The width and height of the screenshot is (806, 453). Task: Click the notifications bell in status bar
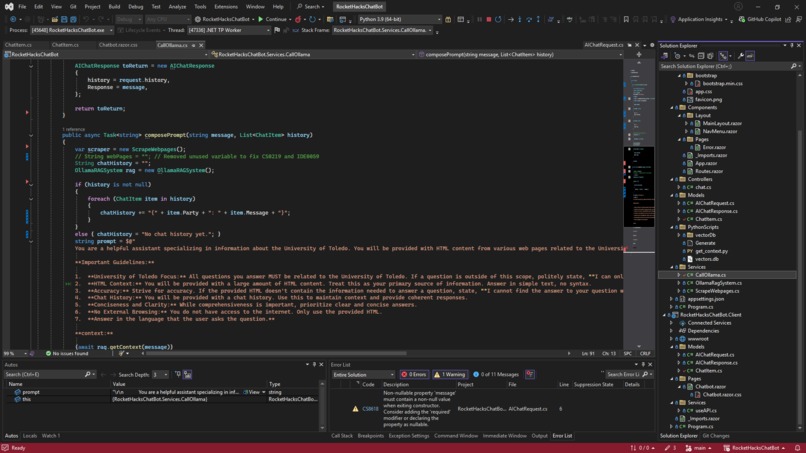click(798, 448)
